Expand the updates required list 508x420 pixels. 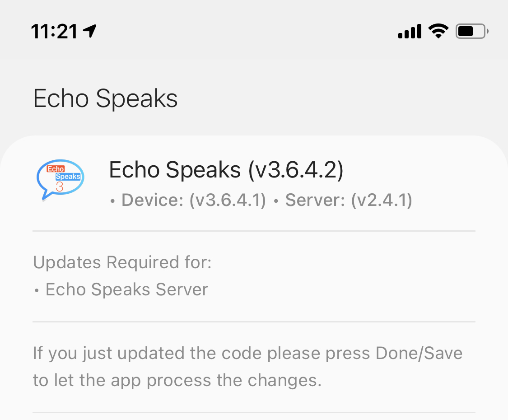tap(253, 275)
